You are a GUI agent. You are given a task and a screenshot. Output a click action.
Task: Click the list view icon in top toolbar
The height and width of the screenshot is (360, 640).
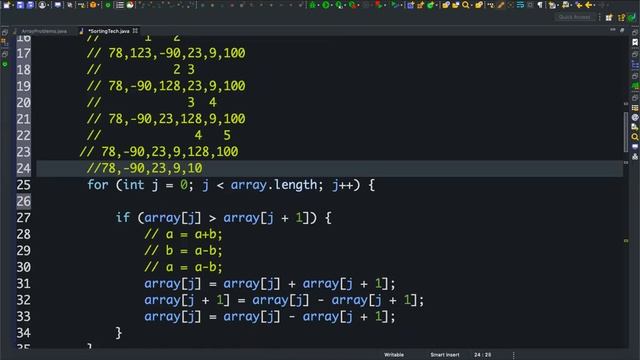(x=120, y=5)
